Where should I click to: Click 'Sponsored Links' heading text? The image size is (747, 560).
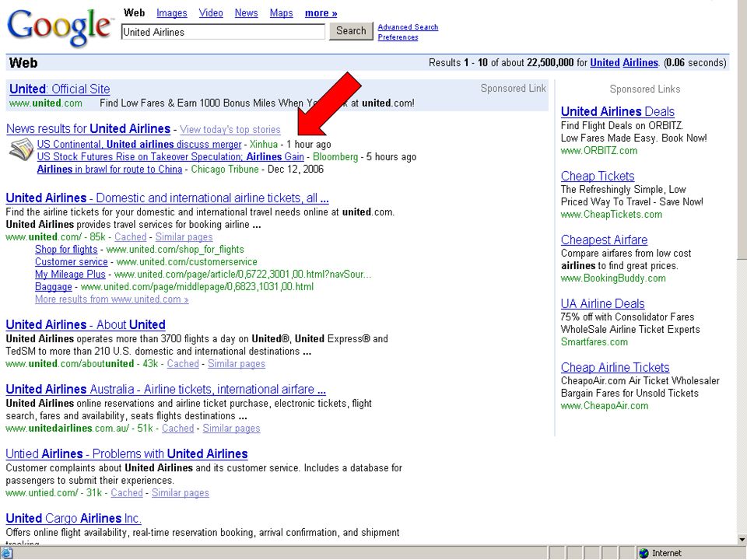point(644,89)
